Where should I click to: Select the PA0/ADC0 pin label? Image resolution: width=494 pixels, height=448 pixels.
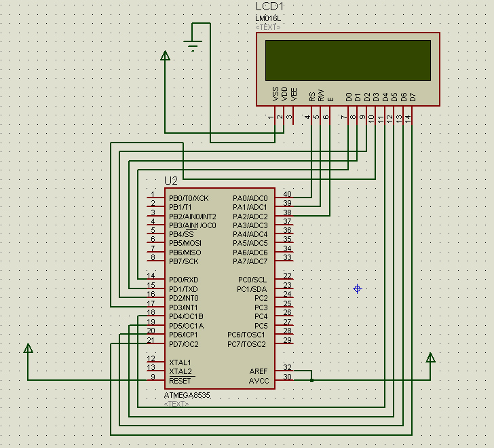pos(250,198)
